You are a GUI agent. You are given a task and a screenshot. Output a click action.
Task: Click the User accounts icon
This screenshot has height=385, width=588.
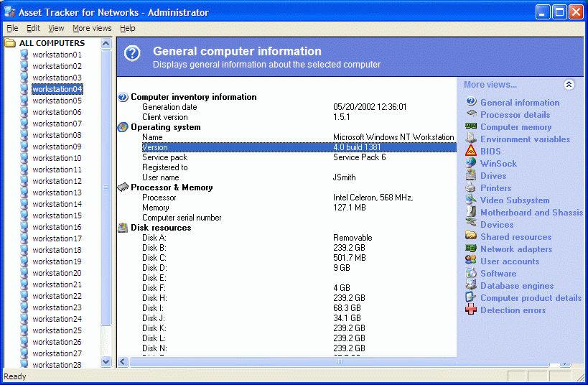471,261
